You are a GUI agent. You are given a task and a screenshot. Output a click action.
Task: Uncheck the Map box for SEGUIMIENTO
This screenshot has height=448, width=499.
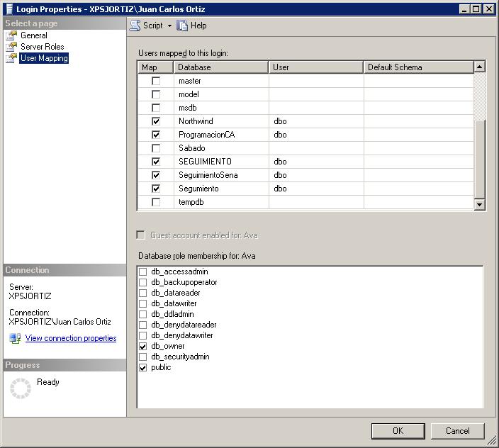156,162
